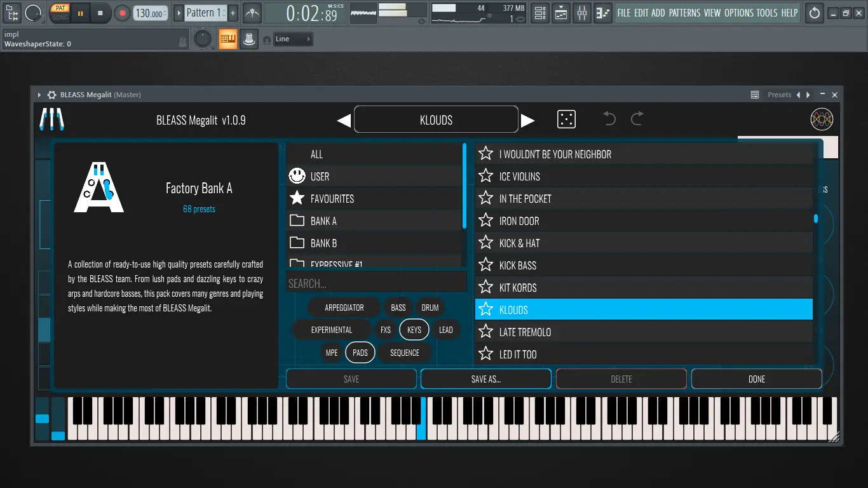Click the SAVE AS... button
Image resolution: width=868 pixels, height=488 pixels.
tap(486, 379)
